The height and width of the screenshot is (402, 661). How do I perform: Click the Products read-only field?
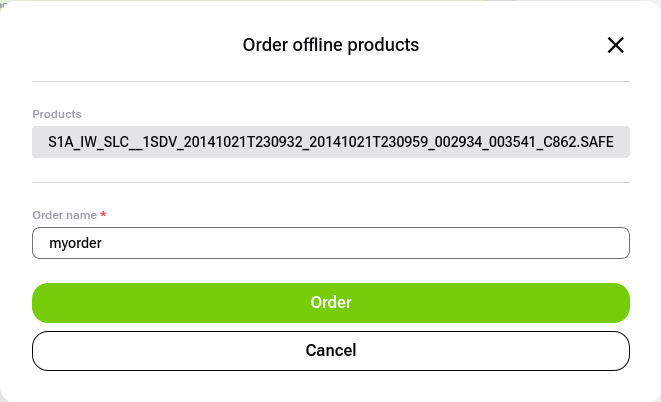click(x=331, y=142)
